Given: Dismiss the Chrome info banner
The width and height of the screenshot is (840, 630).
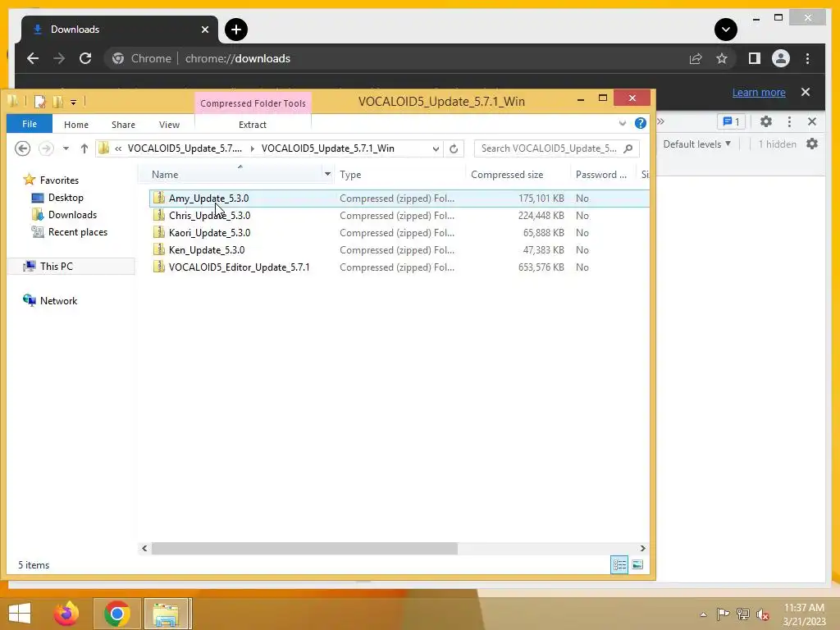Looking at the screenshot, I should tap(806, 92).
